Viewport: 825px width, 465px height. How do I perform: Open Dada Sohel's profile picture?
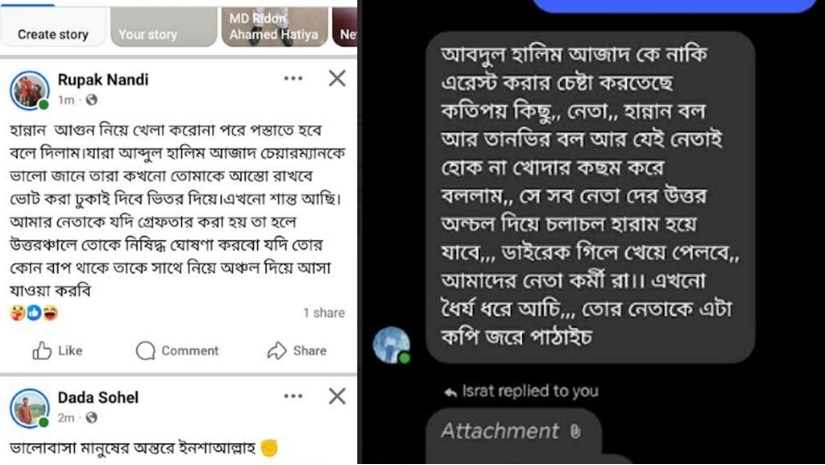point(29,408)
